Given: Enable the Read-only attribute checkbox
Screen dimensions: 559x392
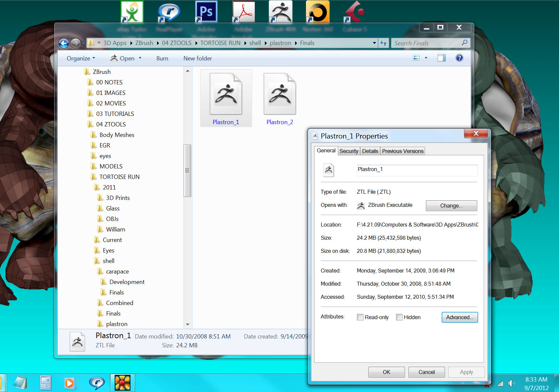Looking at the screenshot, I should [360, 317].
